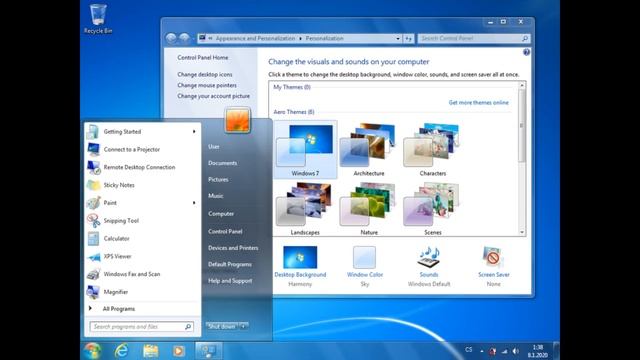The height and width of the screenshot is (360, 640).
Task: Click Change desktop icons link
Action: point(205,74)
